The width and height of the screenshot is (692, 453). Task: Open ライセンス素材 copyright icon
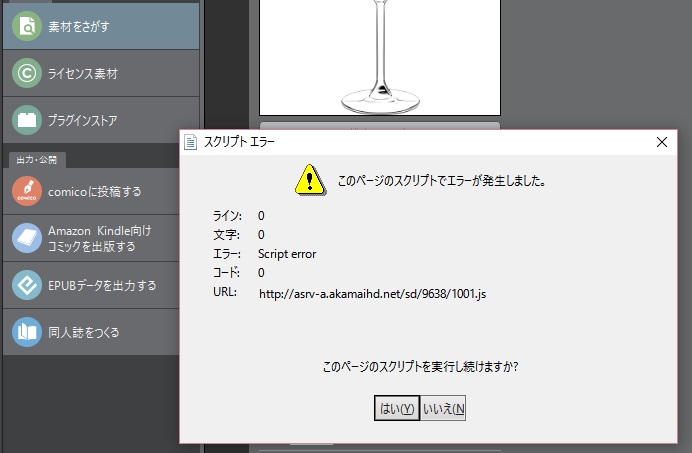point(27,73)
